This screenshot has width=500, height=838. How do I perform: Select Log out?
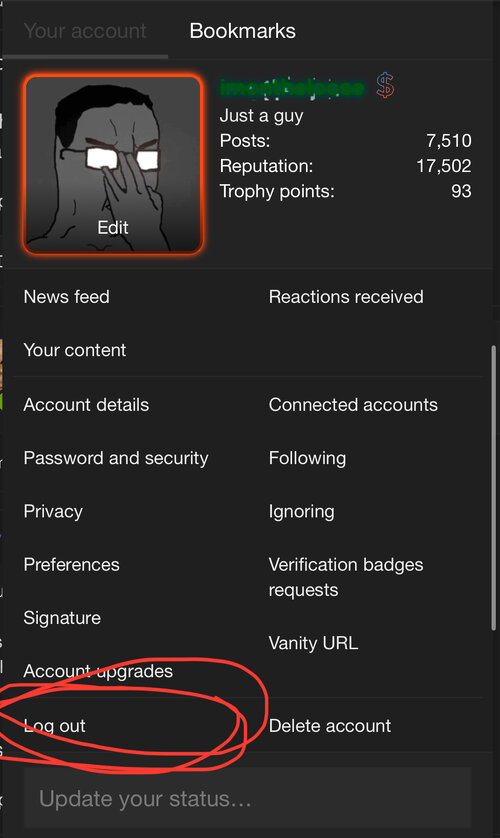(x=54, y=726)
